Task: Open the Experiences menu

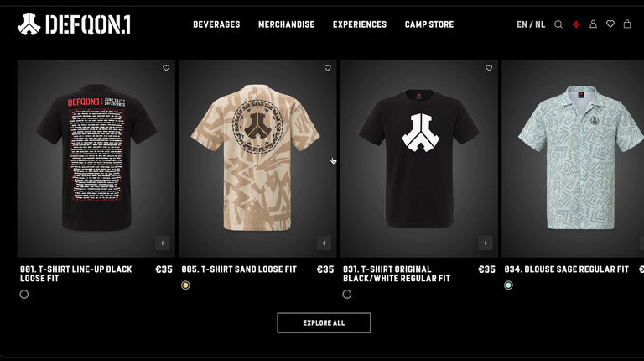Action: pyautogui.click(x=360, y=24)
